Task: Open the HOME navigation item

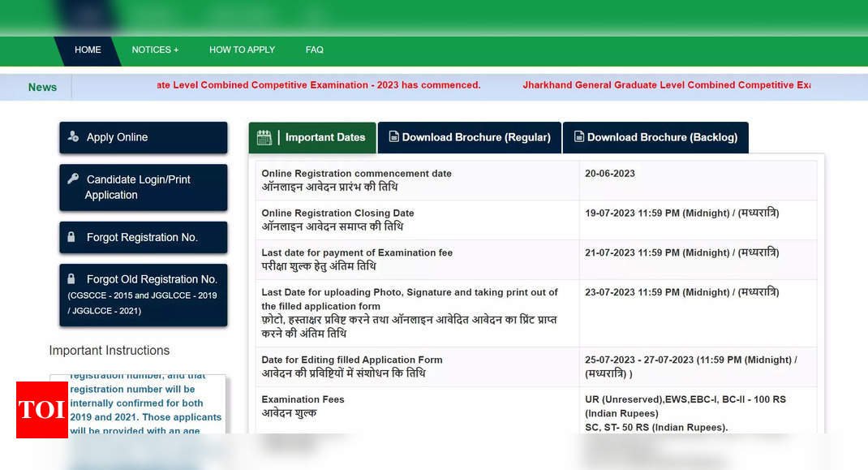Action: point(88,50)
